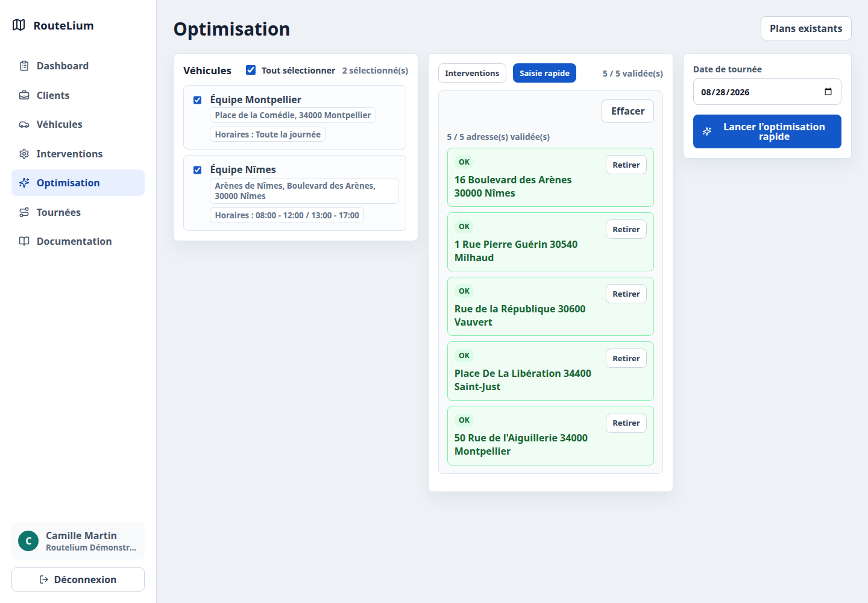Click the Optimisation sparkle icon in sidebar
Viewport: 868px width, 603px height.
[x=24, y=183]
